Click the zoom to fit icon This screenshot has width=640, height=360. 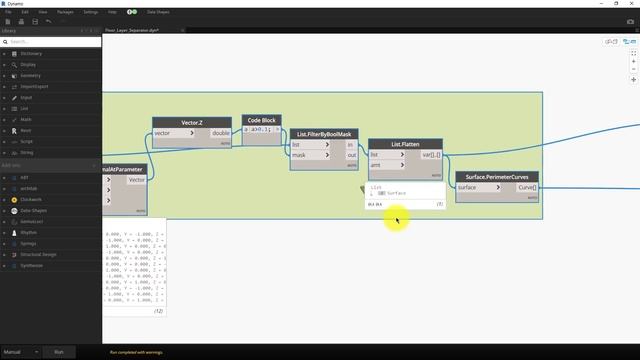[633, 53]
